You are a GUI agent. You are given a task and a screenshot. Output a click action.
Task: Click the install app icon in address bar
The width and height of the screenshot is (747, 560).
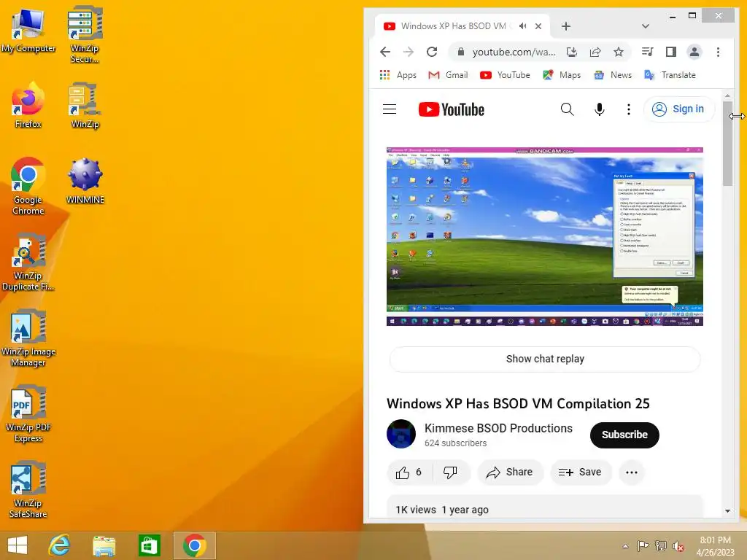coord(572,52)
